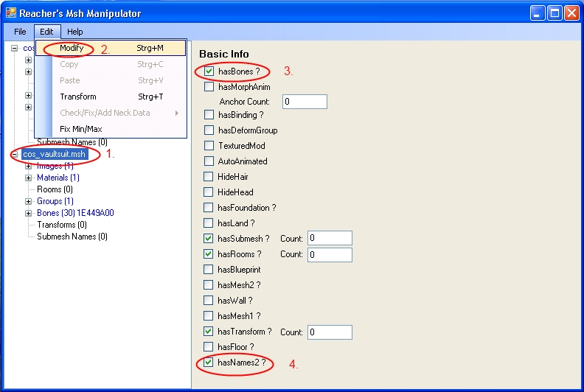The image size is (584, 392).
Task: Check the TexturedMod option
Action: click(x=209, y=146)
